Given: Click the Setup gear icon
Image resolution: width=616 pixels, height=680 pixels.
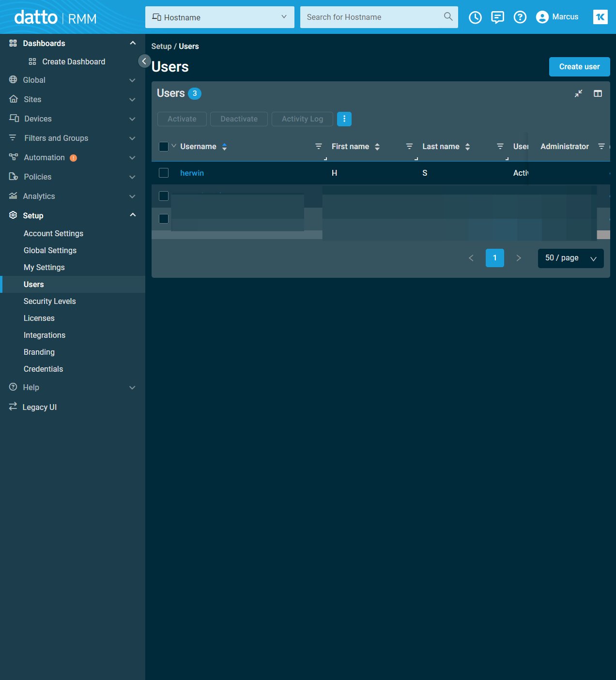Looking at the screenshot, I should [x=13, y=215].
